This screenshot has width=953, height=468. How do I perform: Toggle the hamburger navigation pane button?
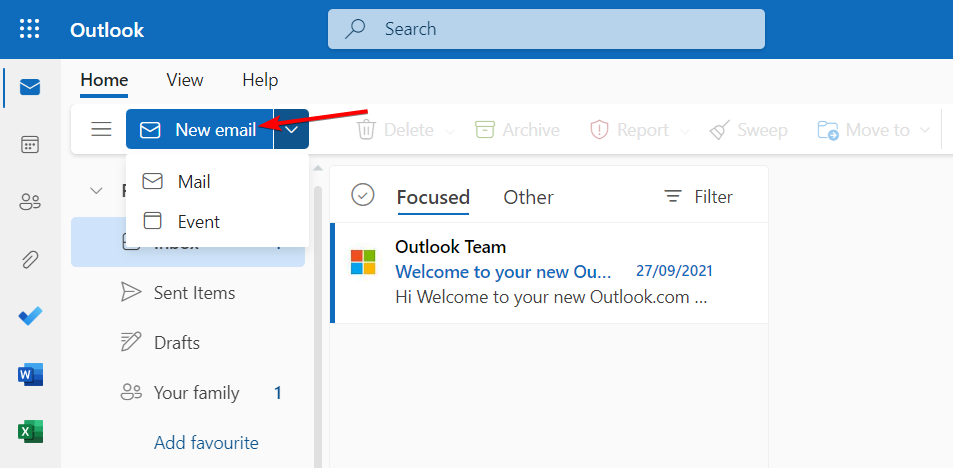[101, 129]
